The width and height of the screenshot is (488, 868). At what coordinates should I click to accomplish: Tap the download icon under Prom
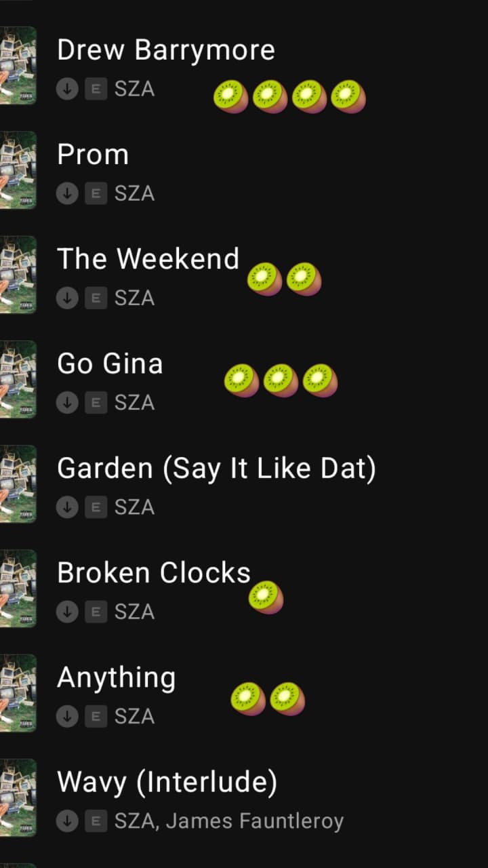[x=67, y=194]
